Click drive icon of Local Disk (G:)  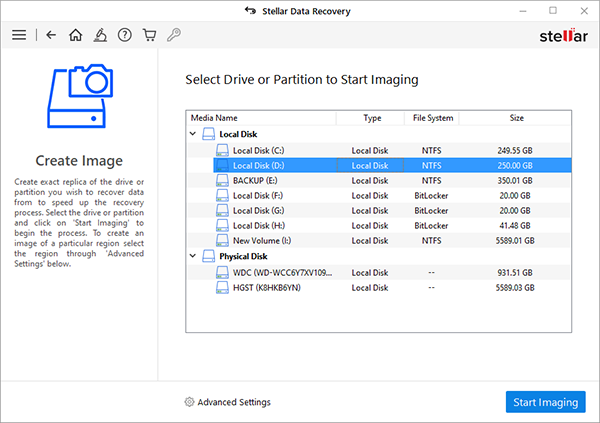222,210
